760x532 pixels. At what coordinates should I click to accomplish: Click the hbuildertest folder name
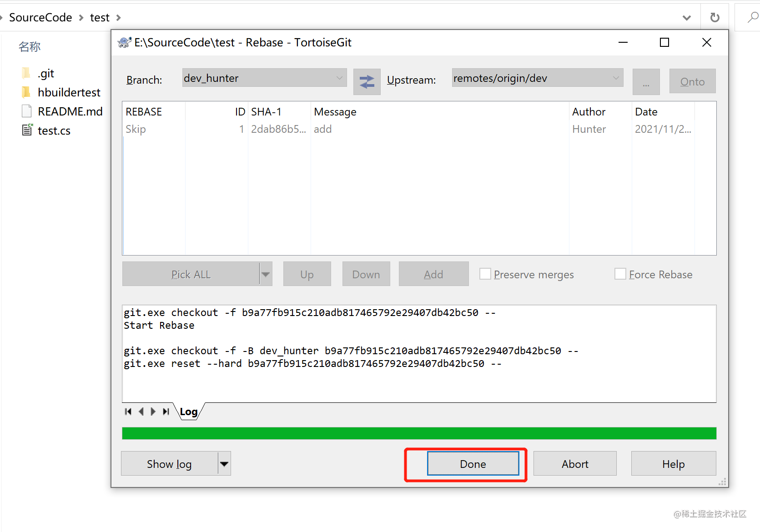coord(69,92)
